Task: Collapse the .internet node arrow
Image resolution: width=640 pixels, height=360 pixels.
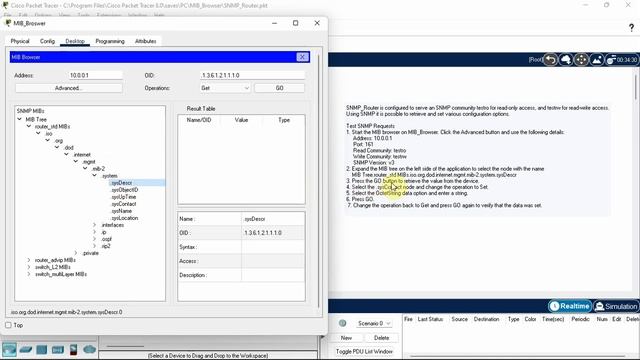Action: tap(66, 154)
